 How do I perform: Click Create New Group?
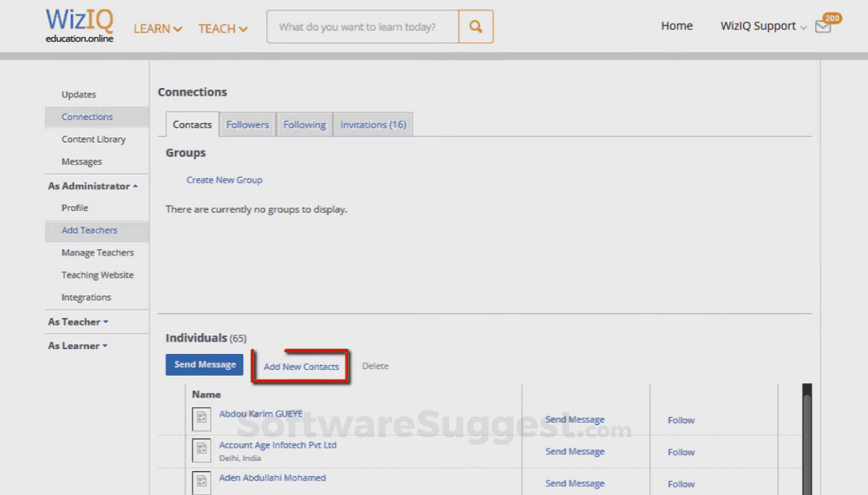click(224, 180)
